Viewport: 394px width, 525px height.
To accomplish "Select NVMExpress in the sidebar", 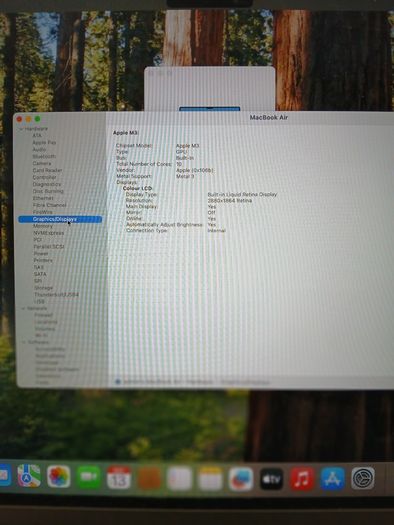I will (x=49, y=233).
